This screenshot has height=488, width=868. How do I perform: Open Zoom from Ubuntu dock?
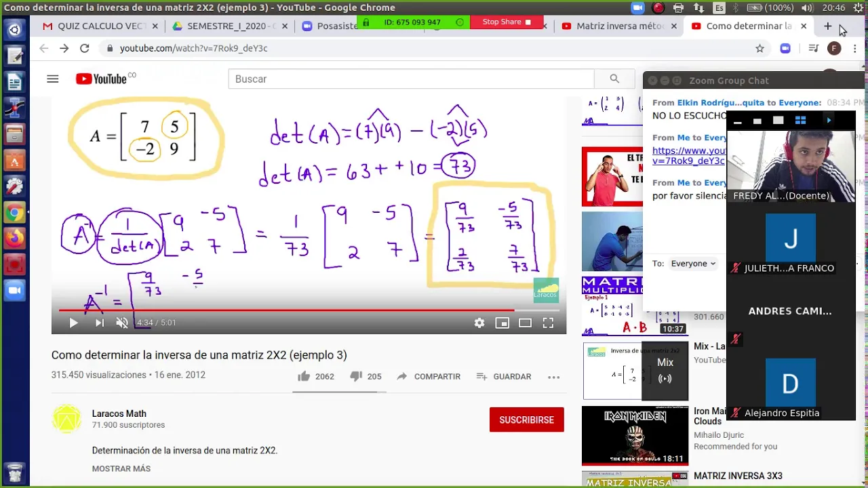14,290
